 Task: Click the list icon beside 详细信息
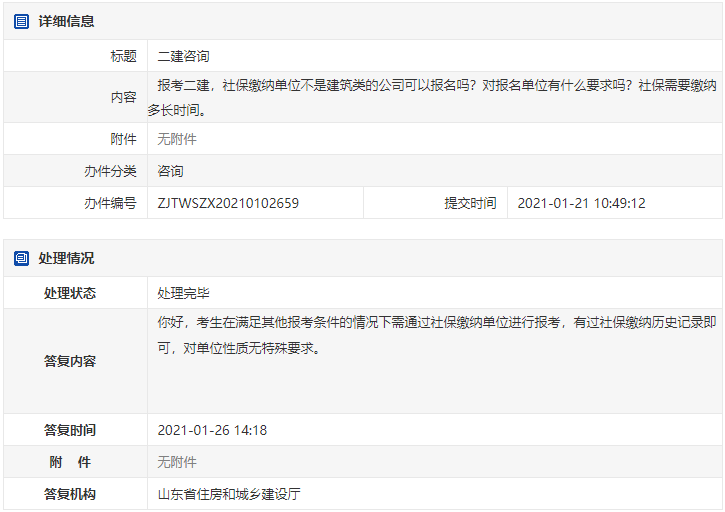point(22,21)
